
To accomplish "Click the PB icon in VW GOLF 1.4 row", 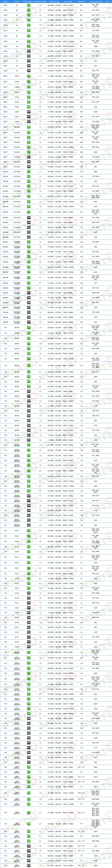I will (x=29, y=531).
